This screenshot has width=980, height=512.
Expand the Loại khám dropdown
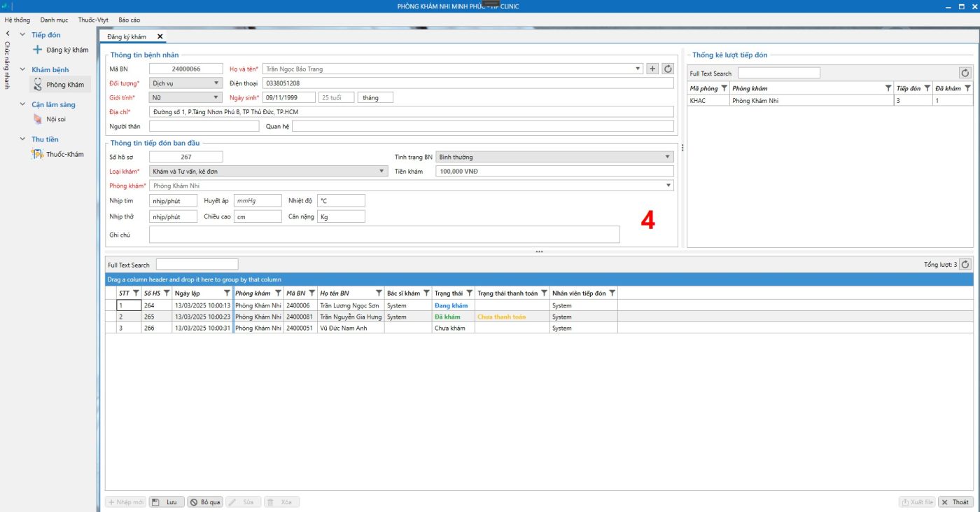point(381,171)
